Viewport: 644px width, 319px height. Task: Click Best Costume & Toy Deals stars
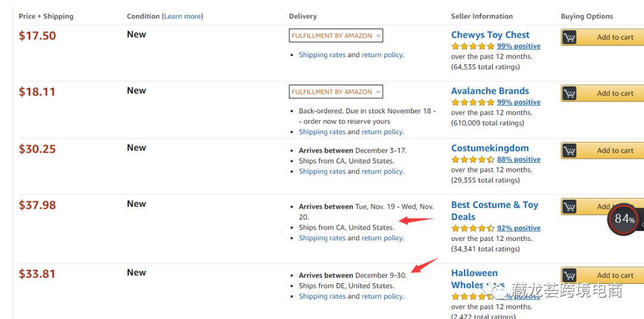tap(473, 228)
